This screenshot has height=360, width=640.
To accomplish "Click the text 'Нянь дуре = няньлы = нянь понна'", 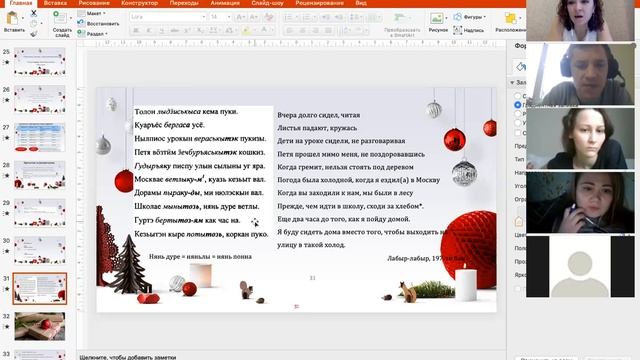I will click(200, 256).
